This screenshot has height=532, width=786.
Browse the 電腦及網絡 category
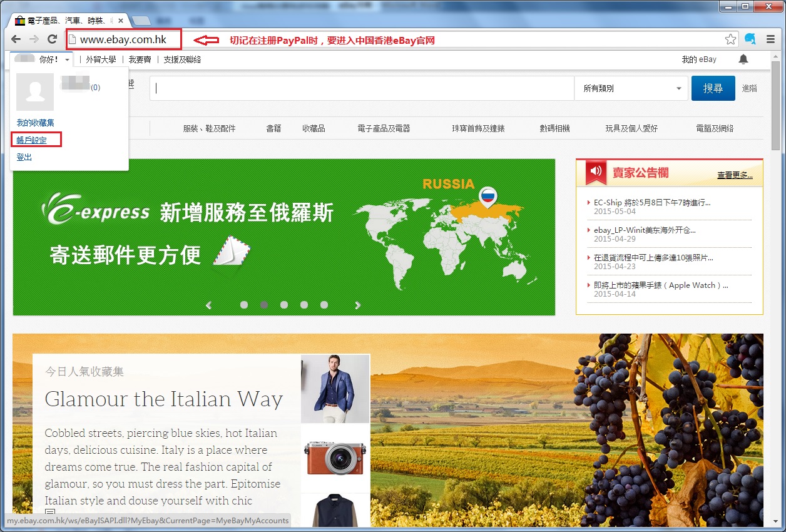tap(715, 128)
